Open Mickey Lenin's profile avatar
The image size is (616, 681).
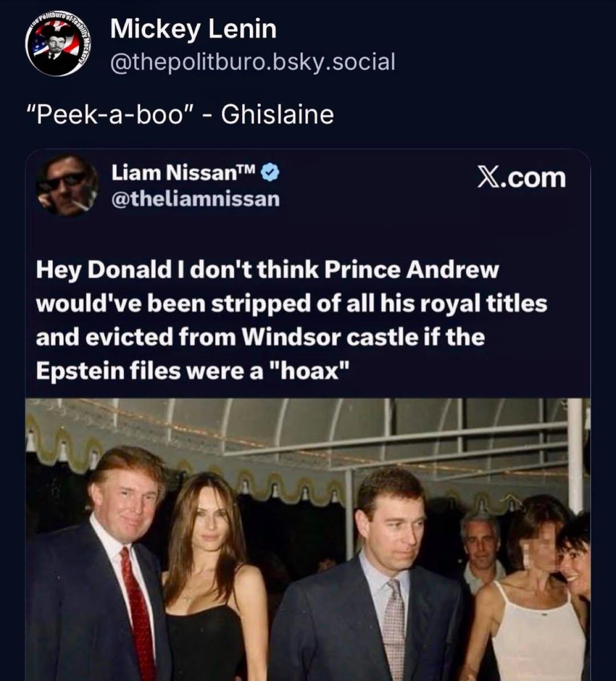(55, 47)
